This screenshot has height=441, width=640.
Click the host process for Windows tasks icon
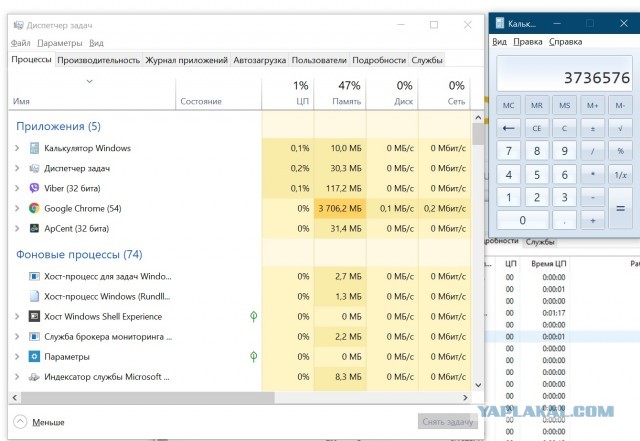[34, 276]
